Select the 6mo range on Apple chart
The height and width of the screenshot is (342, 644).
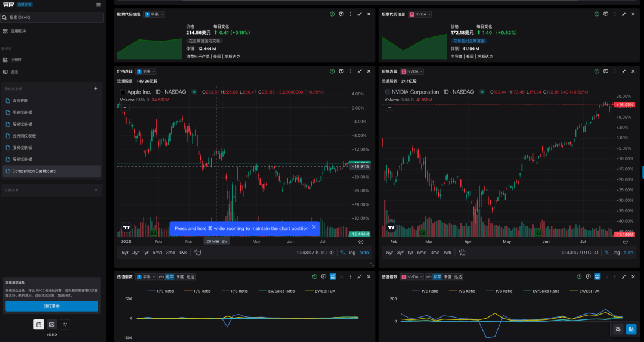[x=157, y=253]
